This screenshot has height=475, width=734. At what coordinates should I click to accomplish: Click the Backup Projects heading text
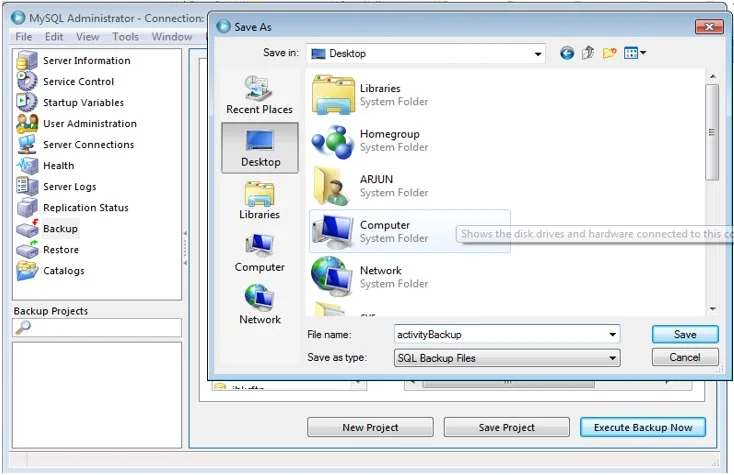(x=51, y=311)
